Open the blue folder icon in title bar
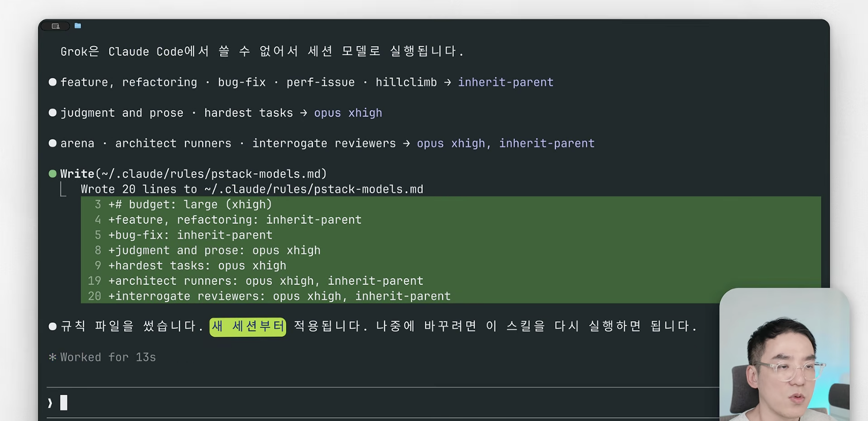 point(78,26)
